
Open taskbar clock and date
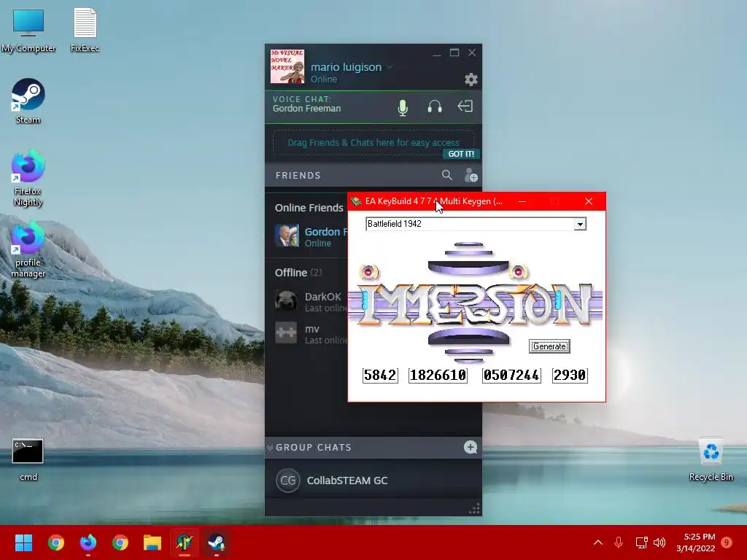(695, 542)
